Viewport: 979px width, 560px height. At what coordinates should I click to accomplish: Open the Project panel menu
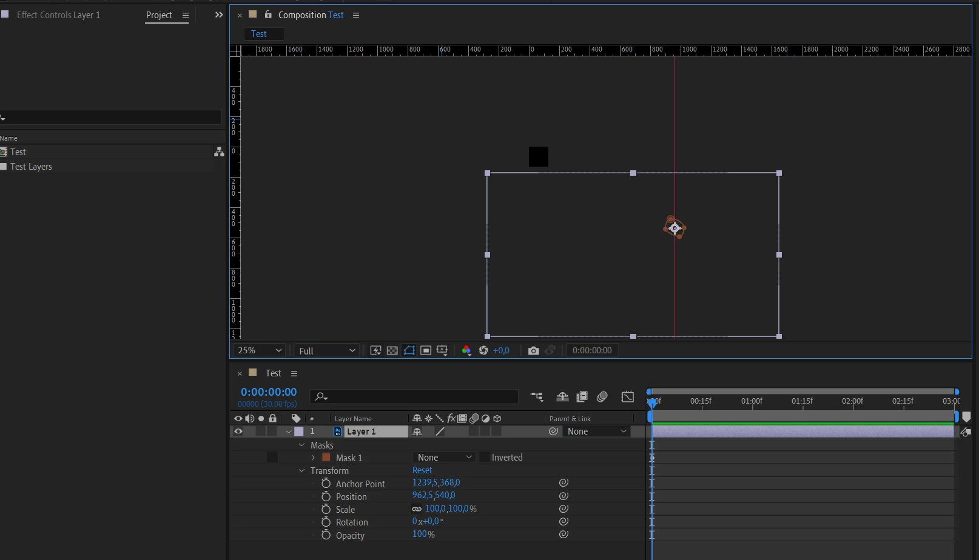pos(186,15)
